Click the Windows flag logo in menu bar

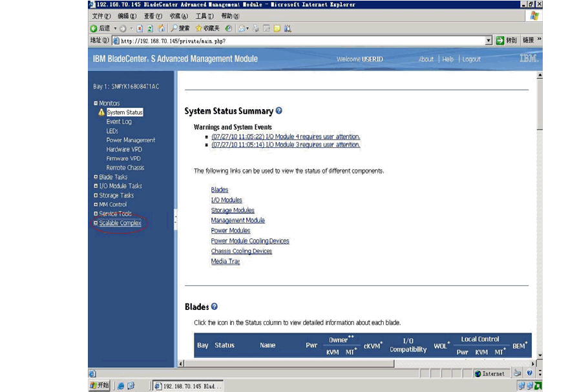coord(534,15)
